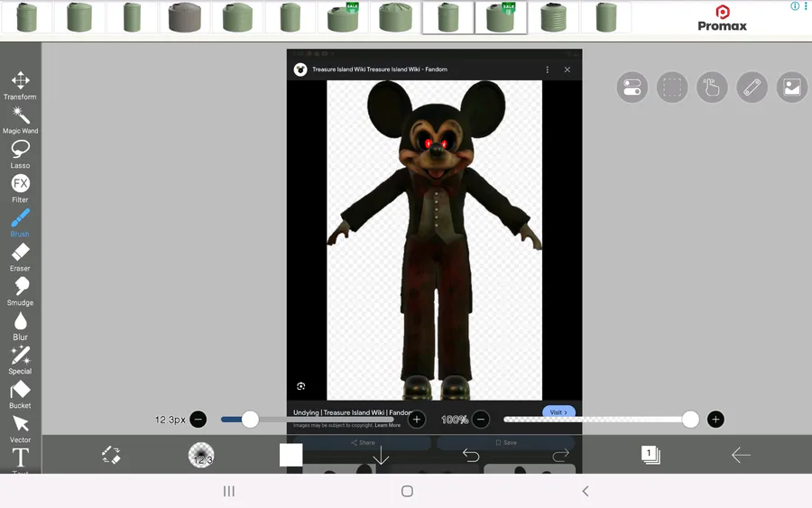Tap the down arrow hide-UI icon
Viewport: 812px width, 508px height.
(x=381, y=455)
